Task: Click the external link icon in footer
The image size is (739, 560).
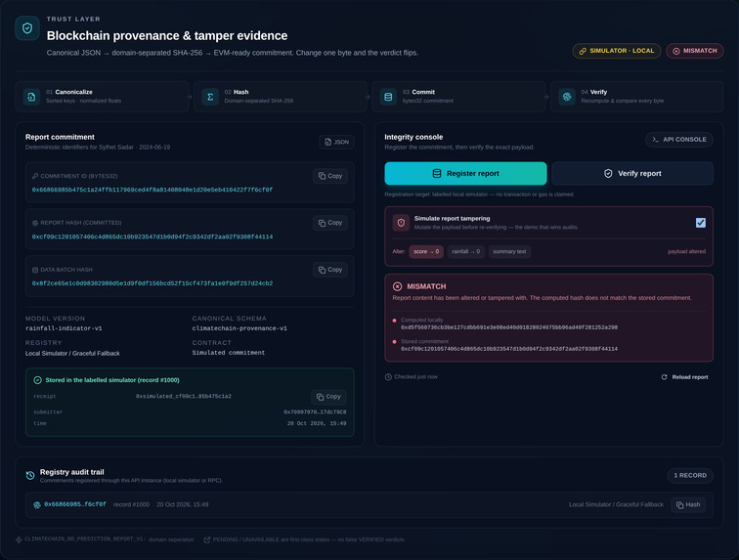Action: pyautogui.click(x=207, y=539)
